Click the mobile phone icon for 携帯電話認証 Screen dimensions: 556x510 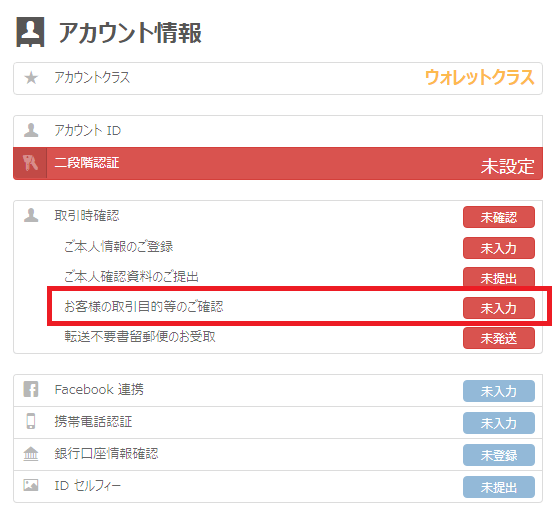[31, 421]
